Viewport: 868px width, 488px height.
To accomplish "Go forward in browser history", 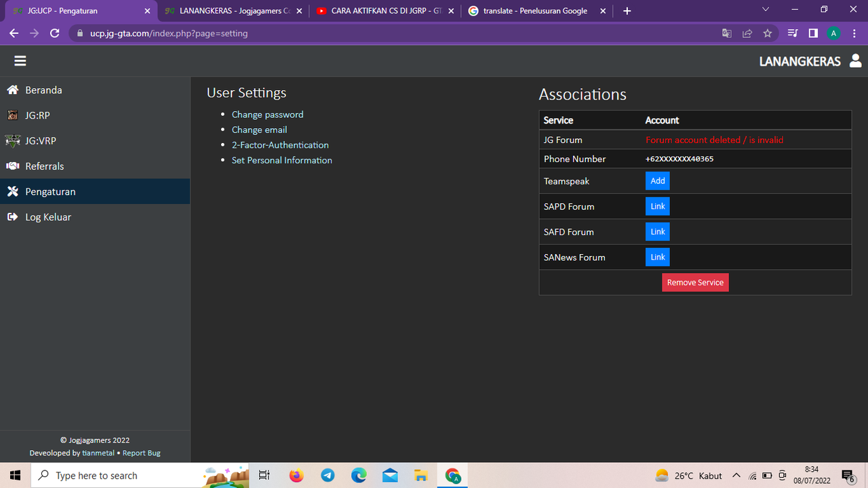I will point(35,33).
